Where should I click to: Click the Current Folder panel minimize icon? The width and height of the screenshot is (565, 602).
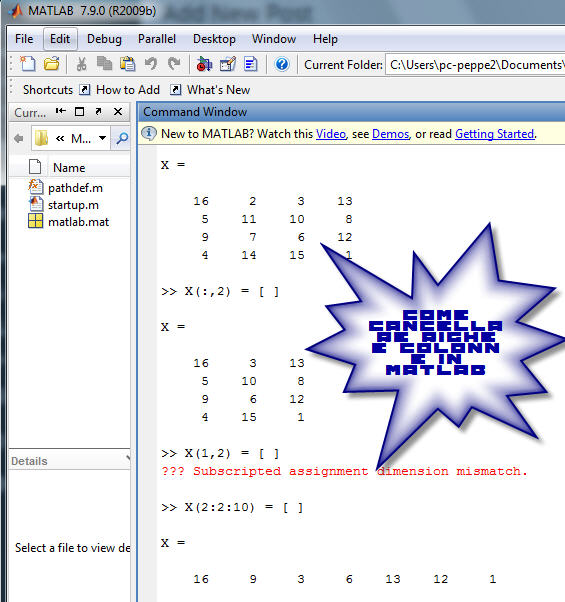pyautogui.click(x=61, y=111)
